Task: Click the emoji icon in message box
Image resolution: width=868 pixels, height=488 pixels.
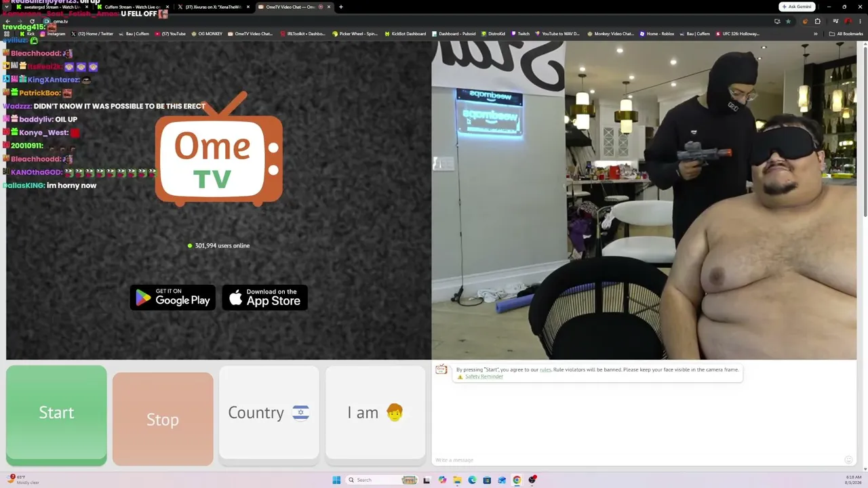Action: (x=848, y=460)
